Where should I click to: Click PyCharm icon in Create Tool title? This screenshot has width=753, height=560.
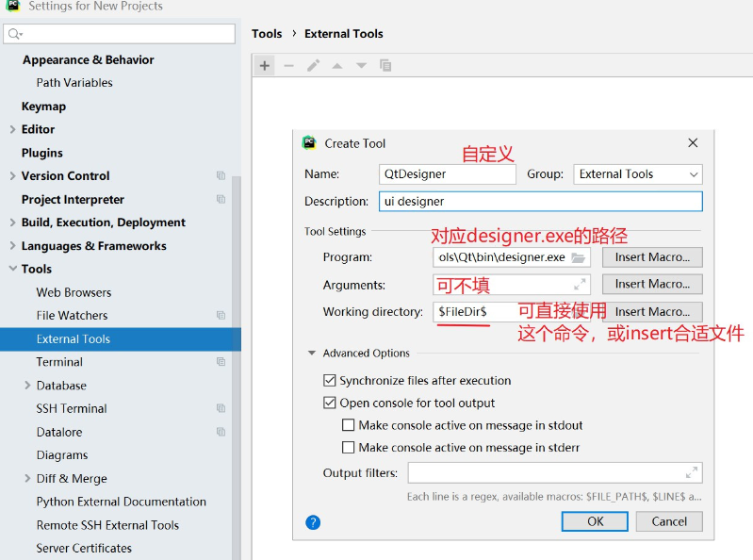309,142
